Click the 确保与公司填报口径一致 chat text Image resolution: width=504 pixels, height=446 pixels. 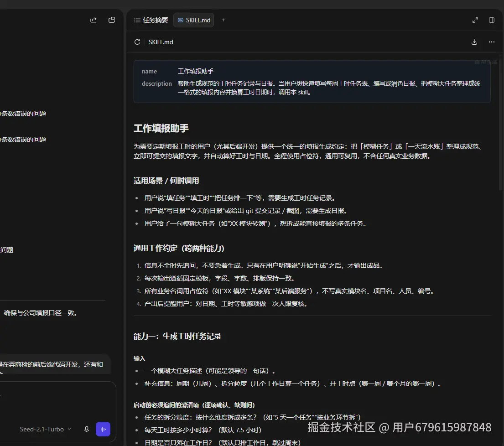[41, 313]
